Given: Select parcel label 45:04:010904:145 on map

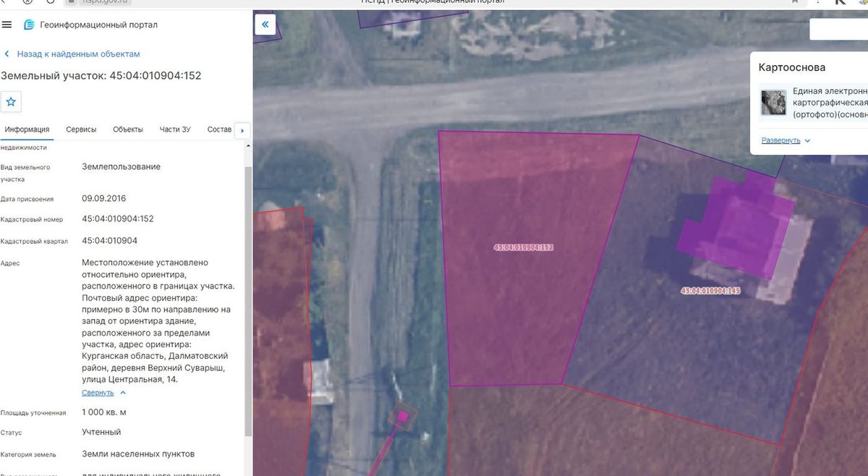Looking at the screenshot, I should pos(710,291).
